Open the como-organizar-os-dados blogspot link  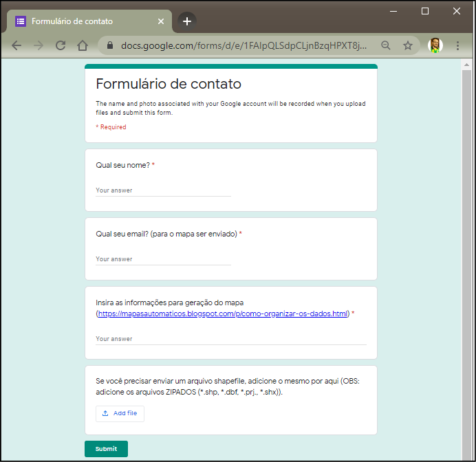coord(224,314)
